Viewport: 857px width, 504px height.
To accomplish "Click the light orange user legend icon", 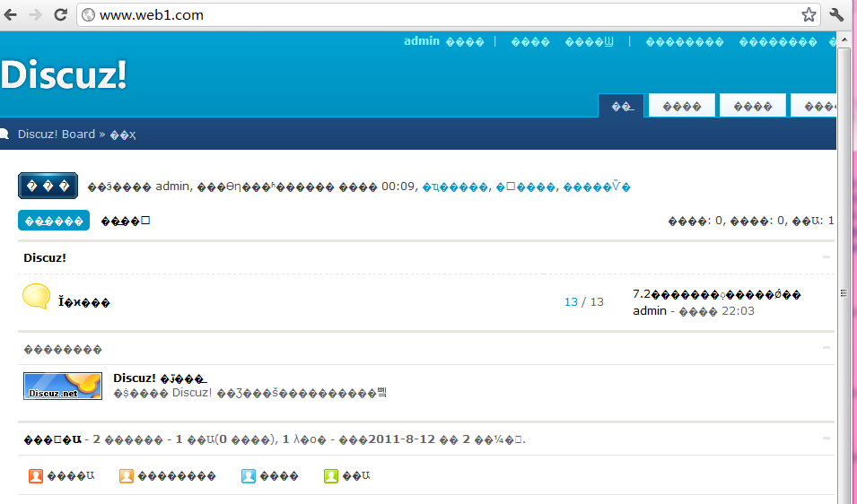I will [x=127, y=476].
